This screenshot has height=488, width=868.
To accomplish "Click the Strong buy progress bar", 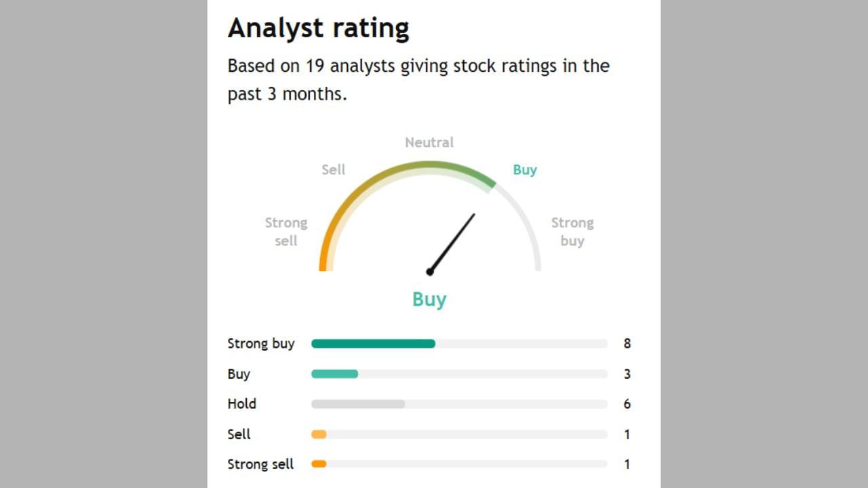I will point(373,344).
